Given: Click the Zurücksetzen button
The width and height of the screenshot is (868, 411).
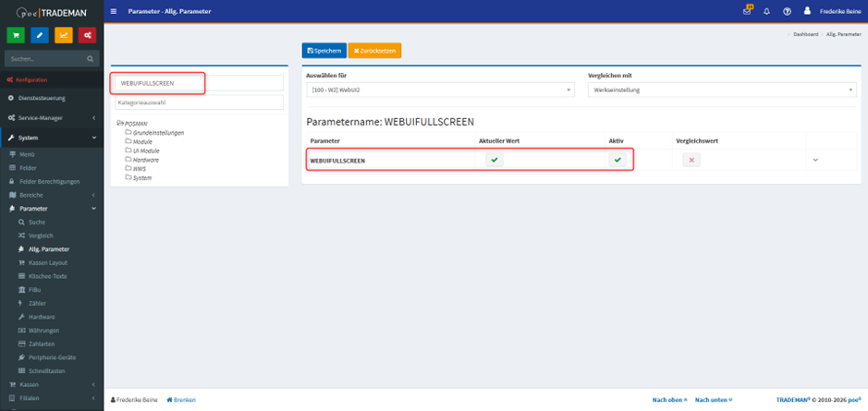Looking at the screenshot, I should click(374, 51).
